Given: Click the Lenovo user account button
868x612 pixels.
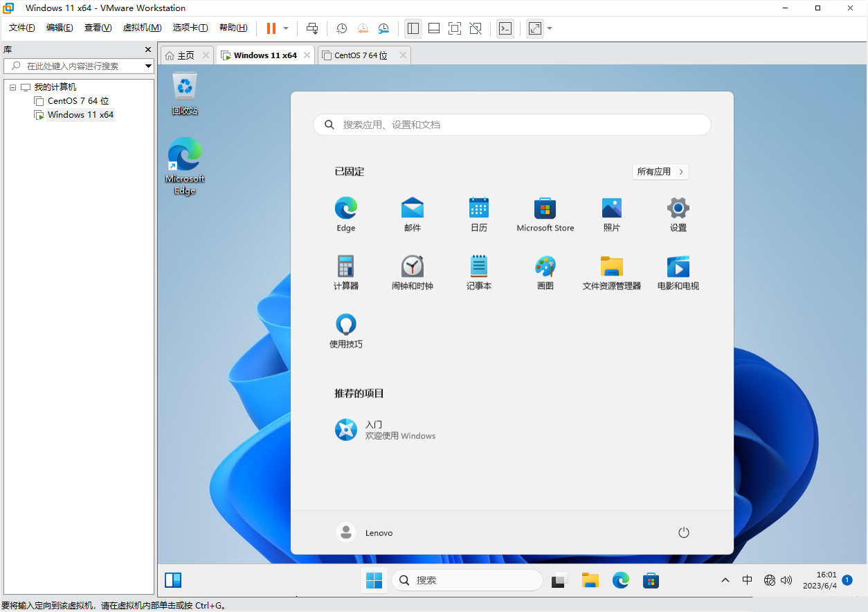Looking at the screenshot, I should (x=365, y=532).
